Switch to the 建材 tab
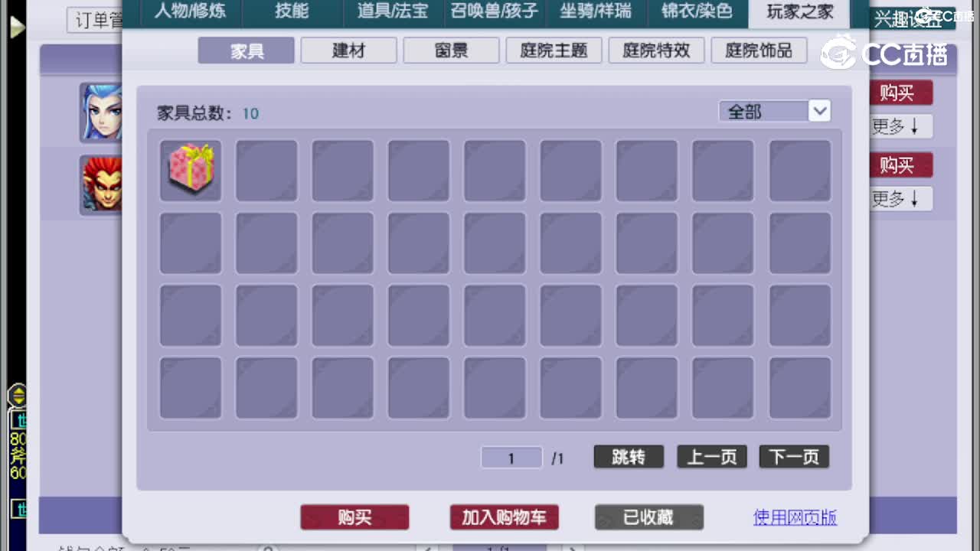Screen dimensions: 980x551 point(348,51)
